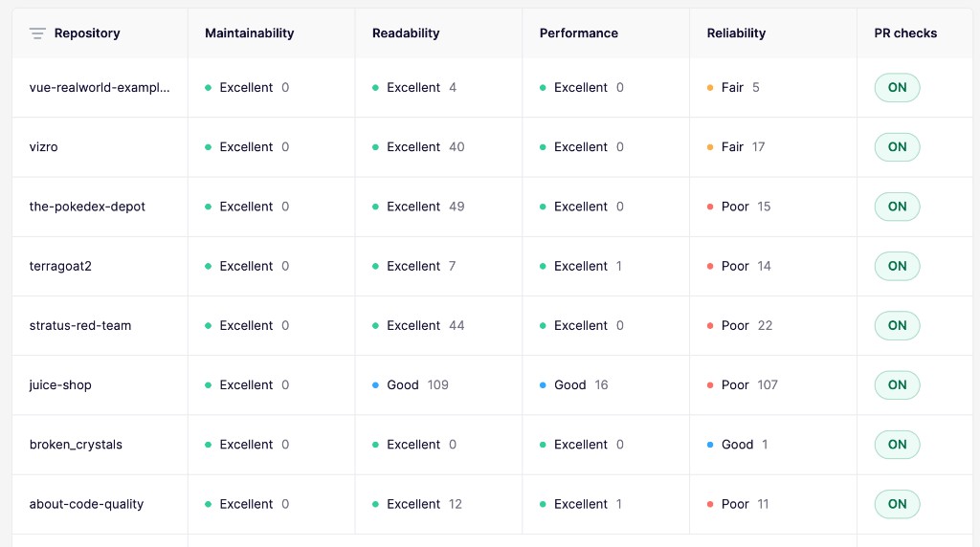Click the filter icon beside Repository header

[x=37, y=33]
